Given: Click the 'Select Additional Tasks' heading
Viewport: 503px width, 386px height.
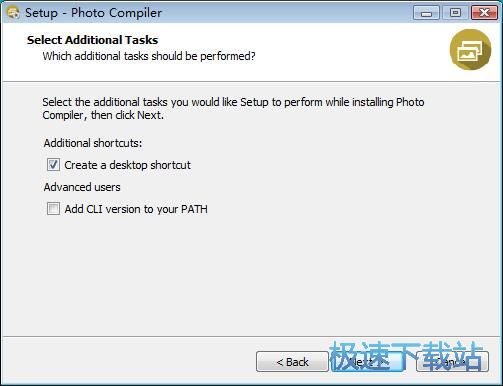Looking at the screenshot, I should [x=92, y=40].
